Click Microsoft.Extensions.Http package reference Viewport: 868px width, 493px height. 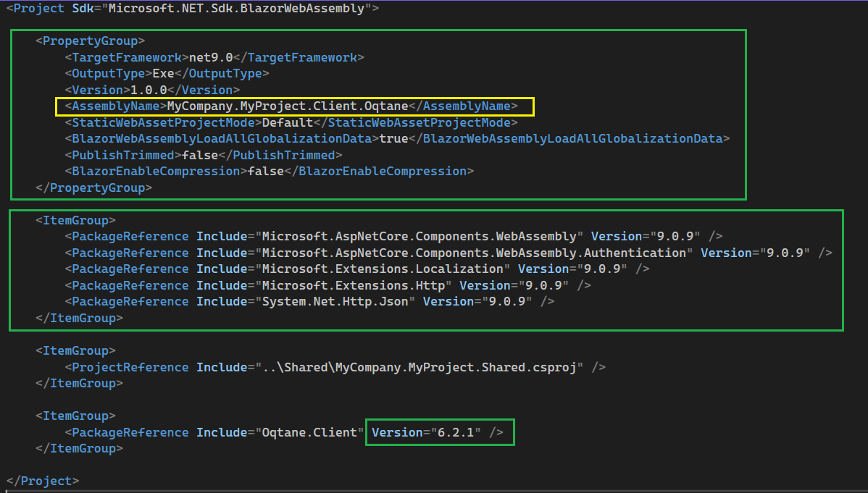[356, 285]
